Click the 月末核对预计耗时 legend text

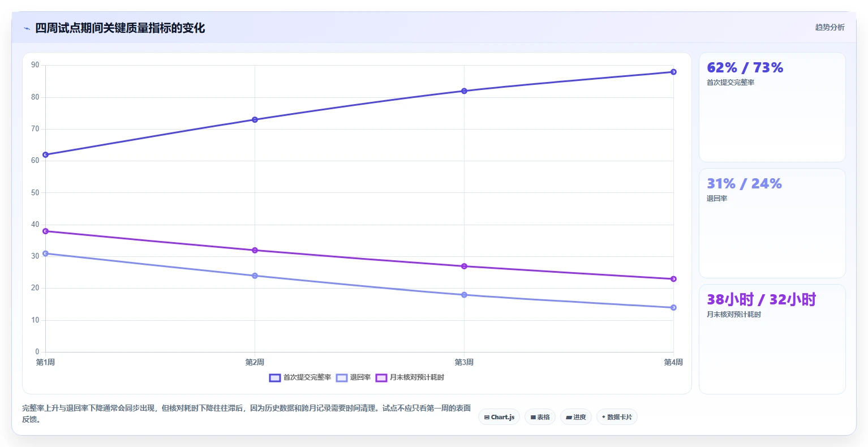(x=417, y=377)
